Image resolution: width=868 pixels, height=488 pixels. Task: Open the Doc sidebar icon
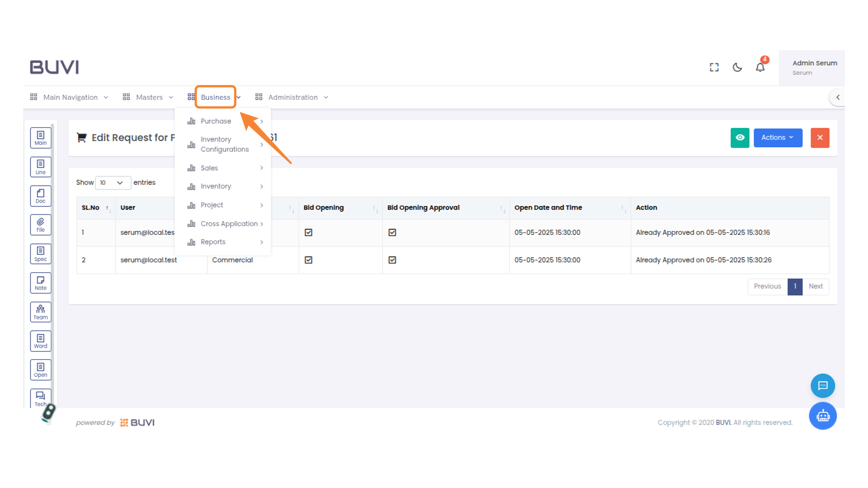click(41, 196)
